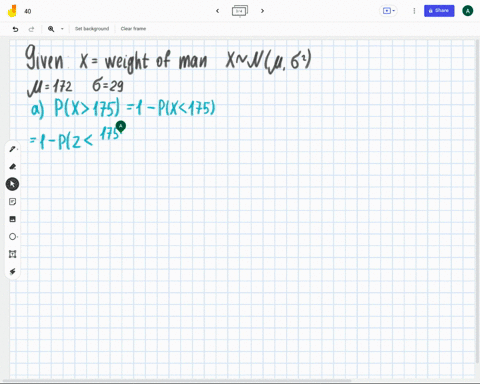
Task: Select the Circle shape tool
Action: tap(12, 237)
